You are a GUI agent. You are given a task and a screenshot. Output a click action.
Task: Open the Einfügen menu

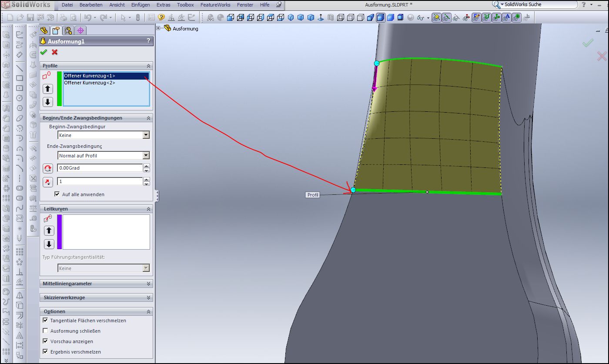[x=141, y=5]
